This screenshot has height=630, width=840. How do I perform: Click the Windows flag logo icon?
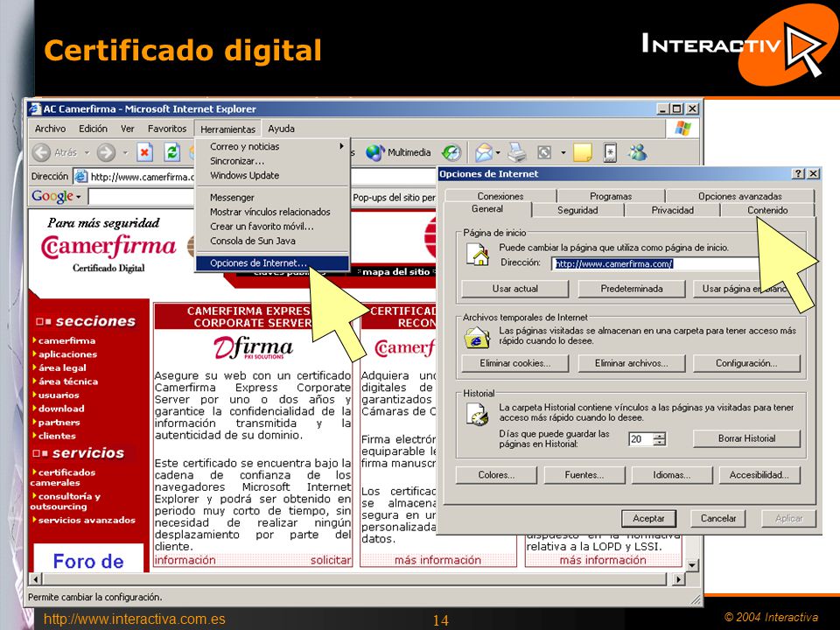point(682,129)
